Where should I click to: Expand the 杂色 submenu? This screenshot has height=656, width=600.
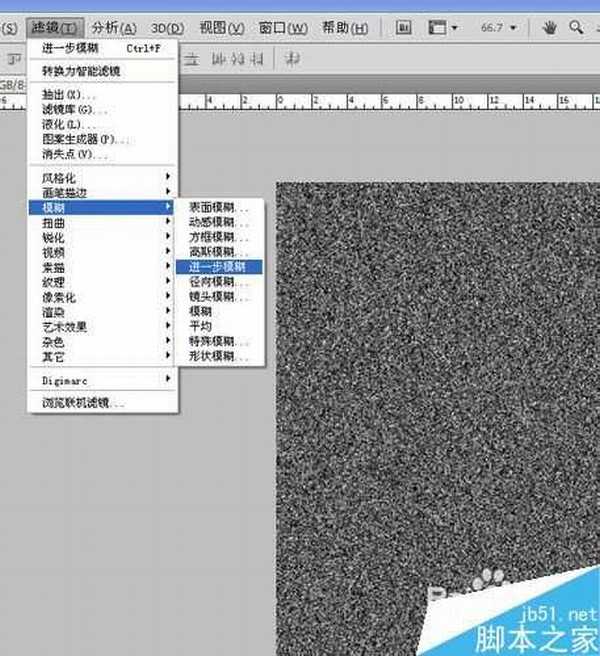pyautogui.click(x=103, y=342)
